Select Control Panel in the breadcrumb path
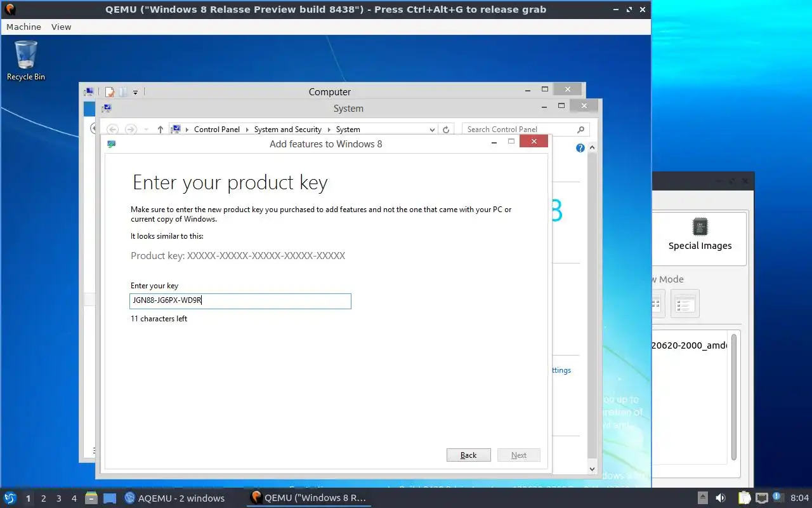 coord(217,130)
